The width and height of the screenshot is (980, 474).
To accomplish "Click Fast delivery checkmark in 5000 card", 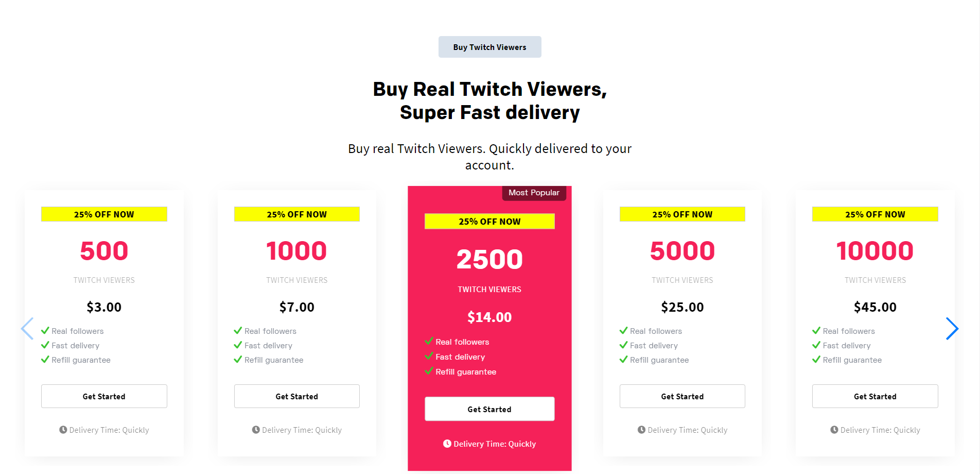I will pos(623,345).
